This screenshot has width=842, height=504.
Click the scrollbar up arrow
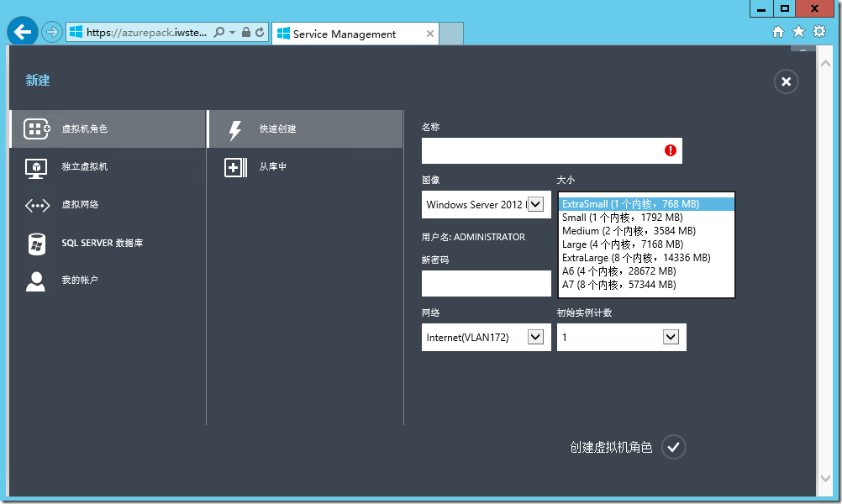(826, 63)
